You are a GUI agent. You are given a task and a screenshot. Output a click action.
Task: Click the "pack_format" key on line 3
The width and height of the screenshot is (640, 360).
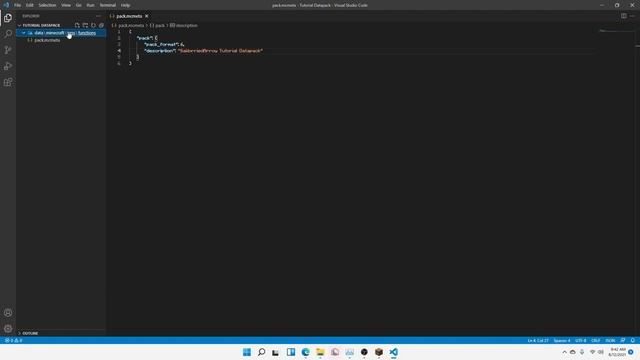coord(162,44)
